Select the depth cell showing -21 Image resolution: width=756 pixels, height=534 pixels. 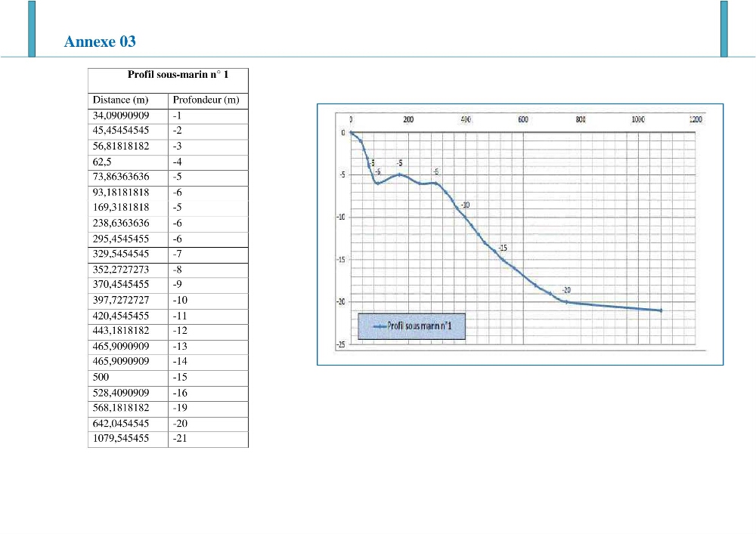click(209, 439)
